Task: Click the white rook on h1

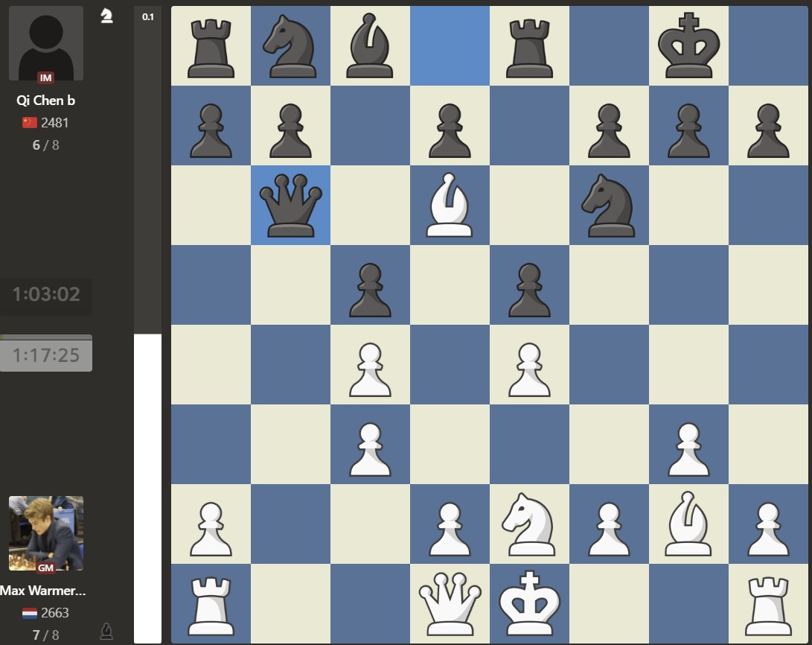Action: click(x=770, y=603)
